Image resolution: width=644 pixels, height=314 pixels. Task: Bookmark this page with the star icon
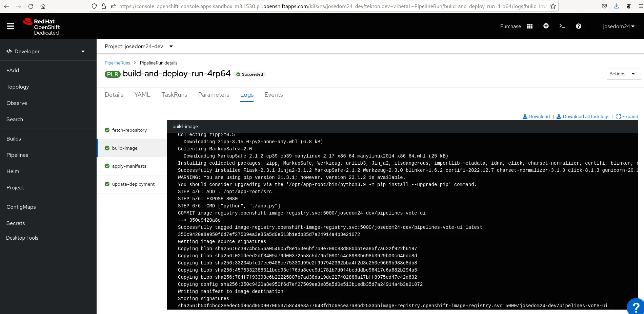click(x=553, y=6)
